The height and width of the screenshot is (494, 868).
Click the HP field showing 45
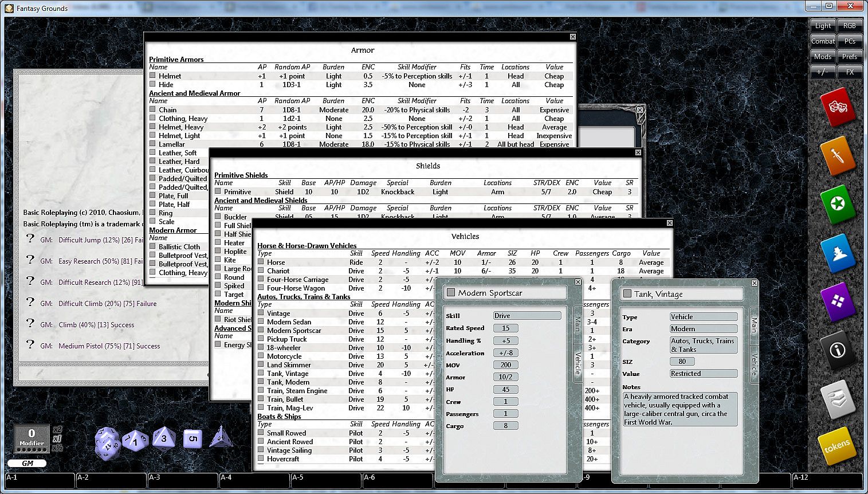[505, 390]
